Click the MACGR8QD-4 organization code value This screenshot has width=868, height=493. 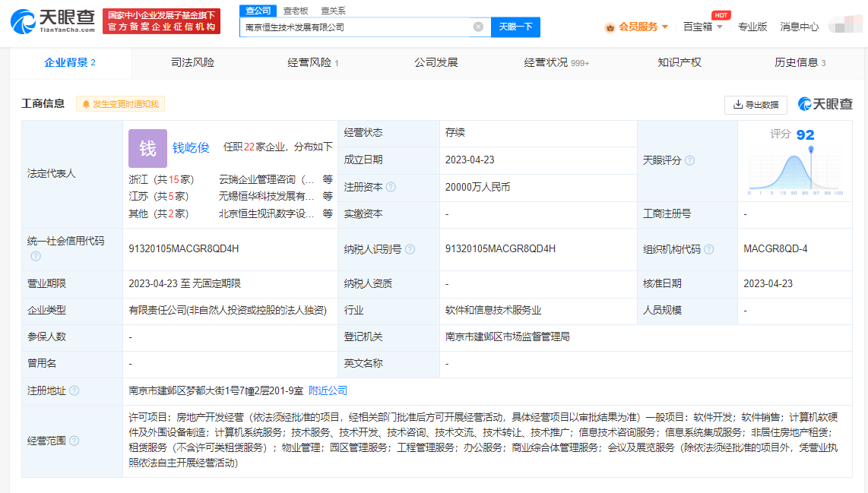point(775,249)
